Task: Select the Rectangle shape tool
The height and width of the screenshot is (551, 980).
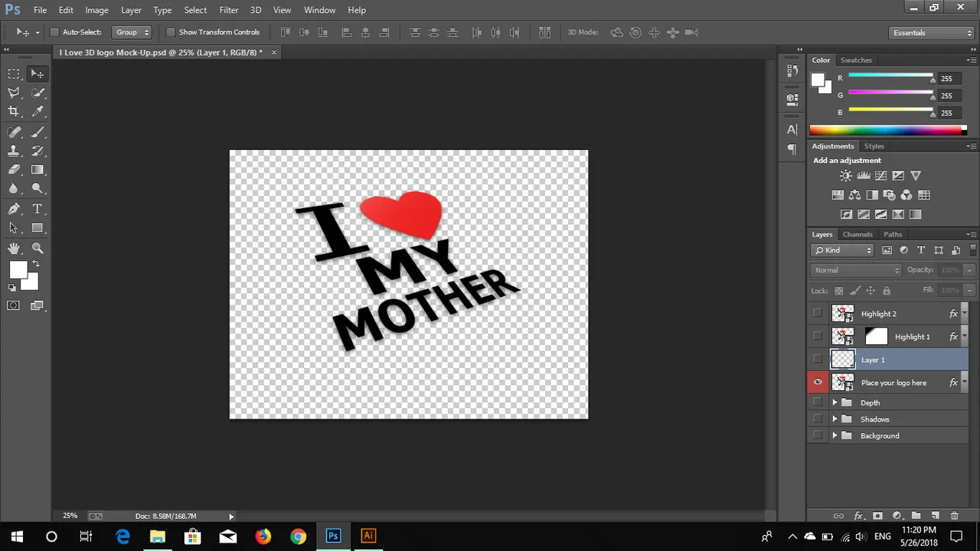Action: coord(38,228)
